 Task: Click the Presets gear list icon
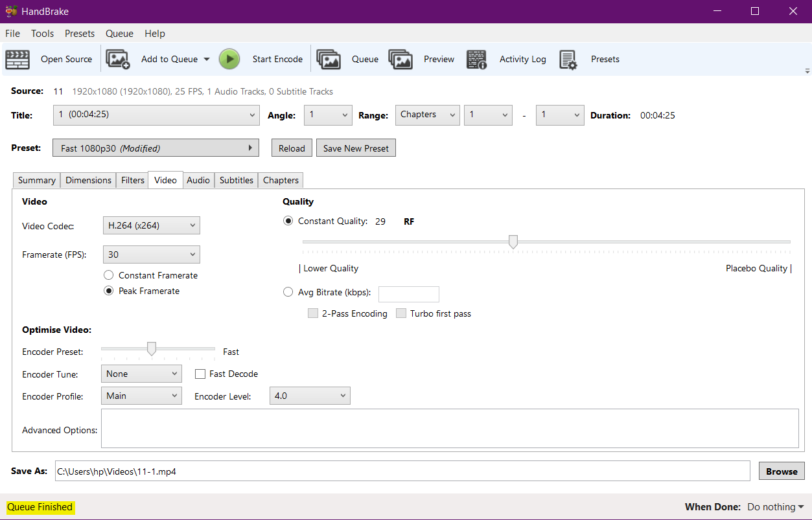pyautogui.click(x=568, y=59)
